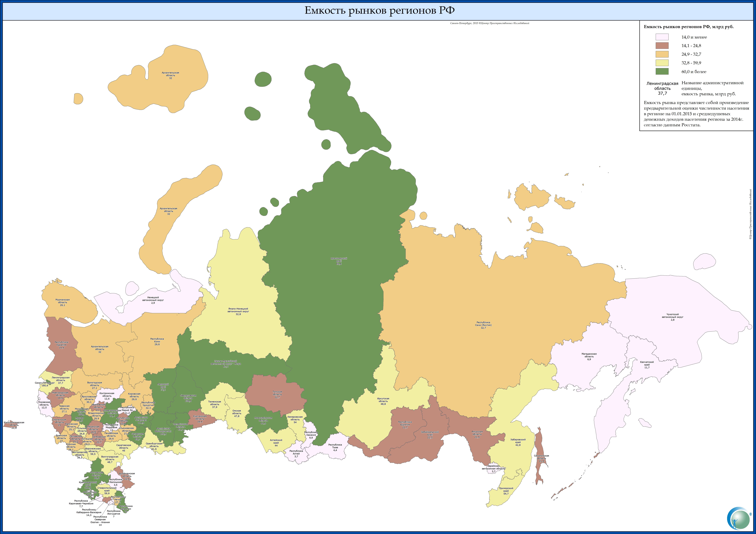Screen dimensions: 756x534
Task: Select the orange '24,9 - 32,7' legend swatch
Action: coord(662,54)
